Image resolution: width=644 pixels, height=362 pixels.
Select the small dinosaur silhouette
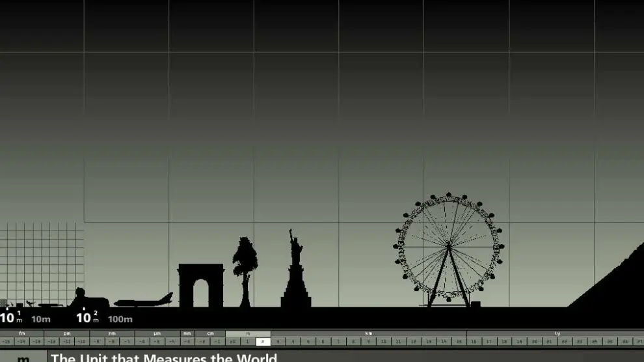coord(30,303)
